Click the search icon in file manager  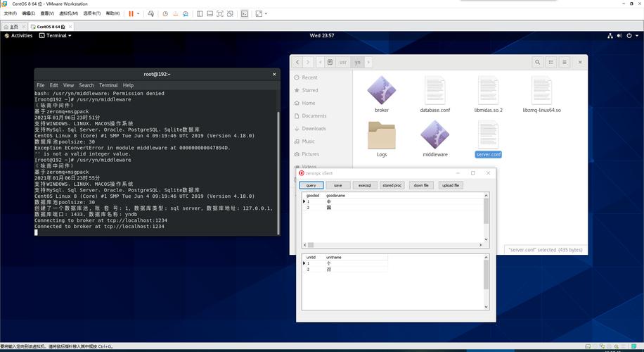(x=537, y=62)
